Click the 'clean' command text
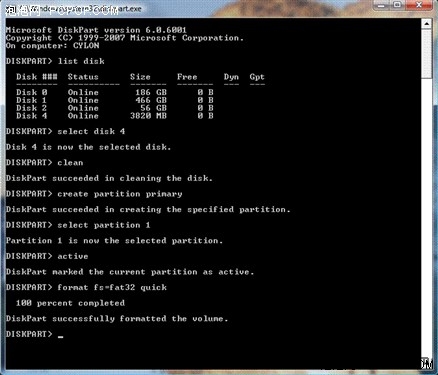This screenshot has width=438, height=375. click(x=70, y=163)
